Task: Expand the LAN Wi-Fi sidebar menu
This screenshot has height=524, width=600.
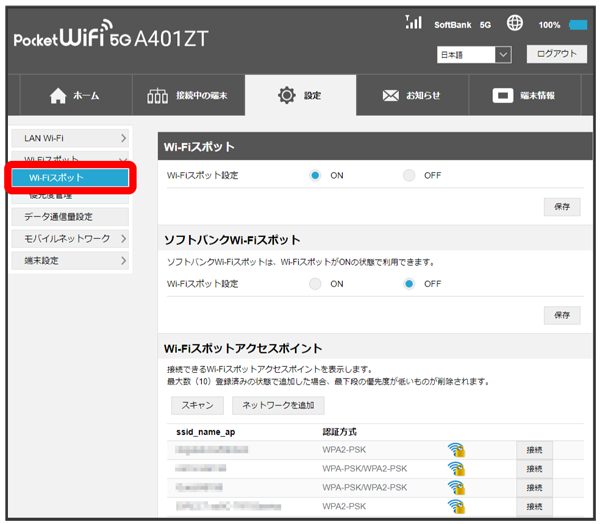Action: [x=75, y=137]
